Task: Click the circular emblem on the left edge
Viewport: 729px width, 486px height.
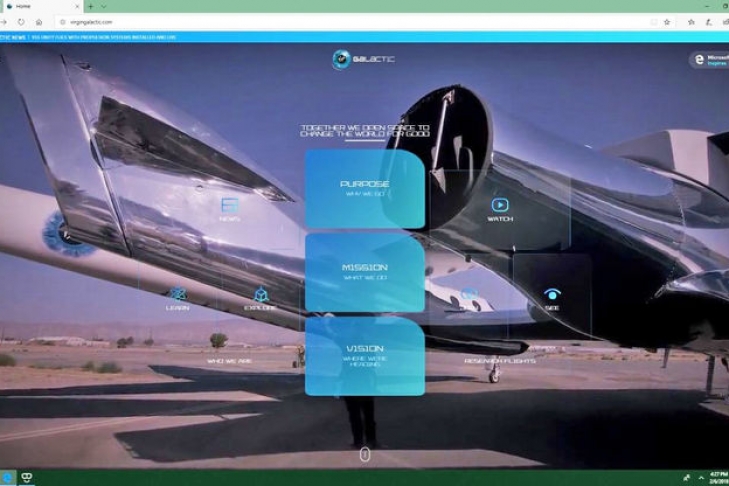Action: [62, 232]
